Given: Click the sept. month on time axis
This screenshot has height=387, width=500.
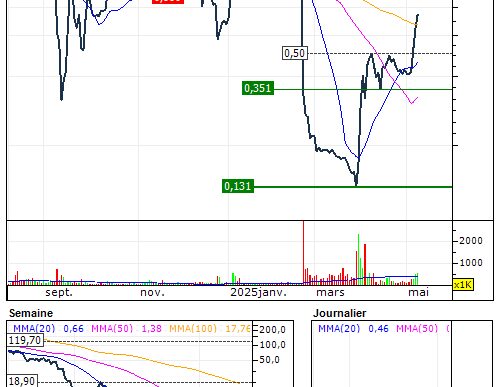Looking at the screenshot, I should pos(59,293).
